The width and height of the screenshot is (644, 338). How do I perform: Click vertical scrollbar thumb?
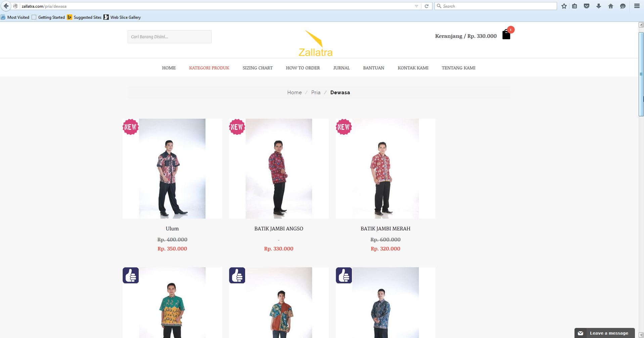click(641, 74)
